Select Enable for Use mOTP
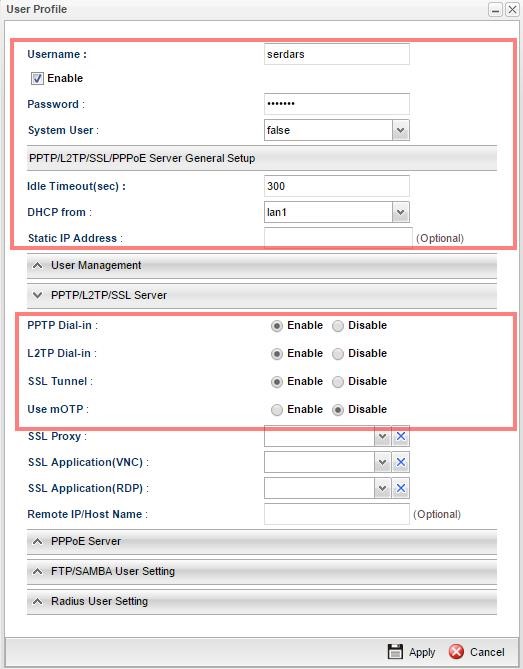The image size is (523, 669). point(277,410)
